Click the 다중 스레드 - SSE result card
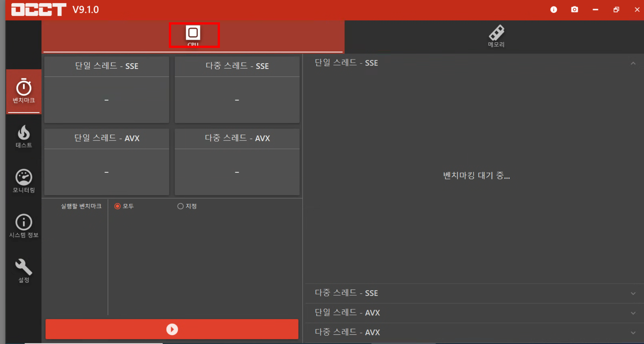 pos(237,90)
